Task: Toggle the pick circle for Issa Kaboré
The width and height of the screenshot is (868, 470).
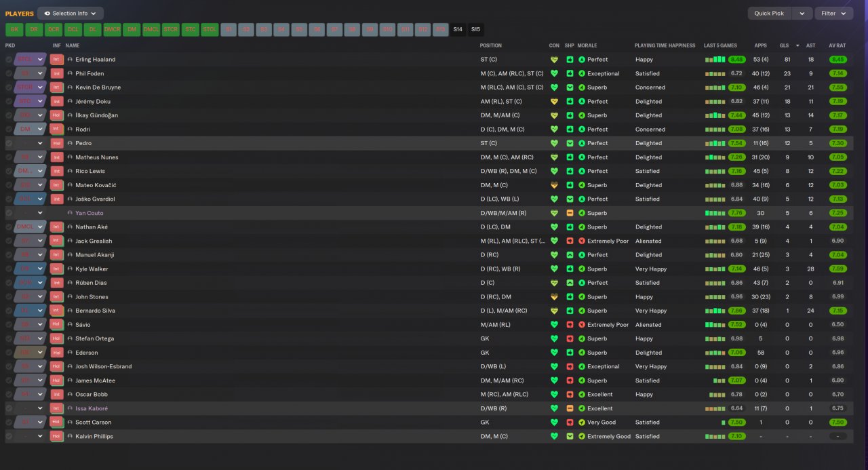Action: point(9,408)
